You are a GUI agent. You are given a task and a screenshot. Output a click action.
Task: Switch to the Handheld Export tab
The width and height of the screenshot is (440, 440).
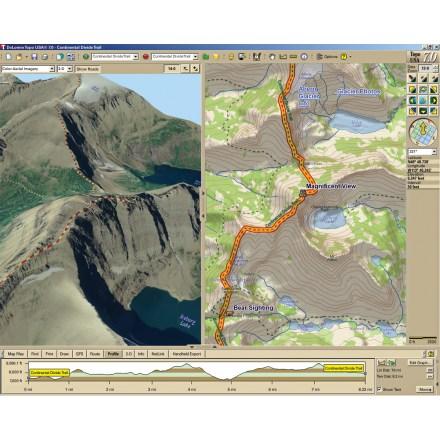point(187,354)
